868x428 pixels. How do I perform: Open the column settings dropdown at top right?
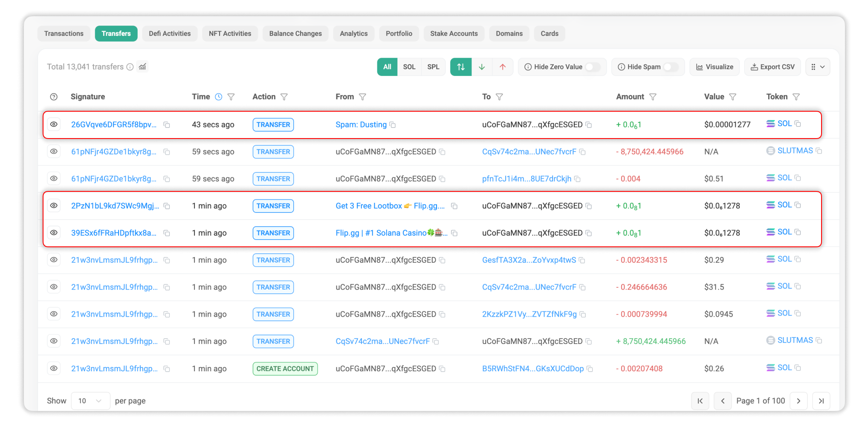click(817, 67)
